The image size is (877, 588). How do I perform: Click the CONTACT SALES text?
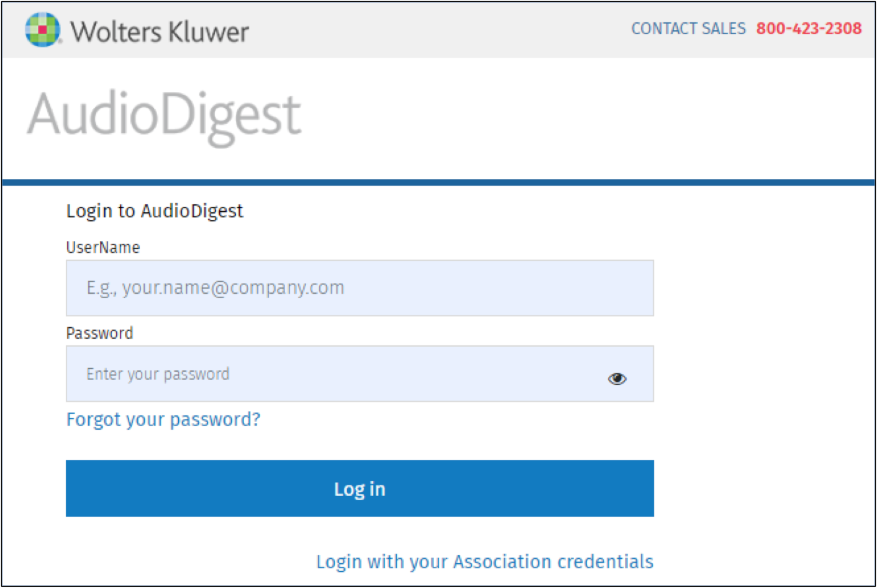tap(688, 29)
